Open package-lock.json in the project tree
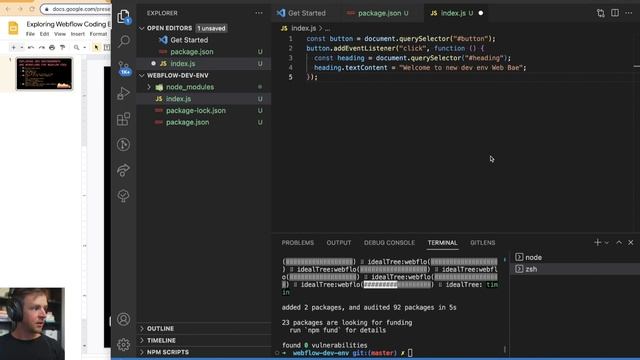The height and width of the screenshot is (360, 640). [204, 111]
